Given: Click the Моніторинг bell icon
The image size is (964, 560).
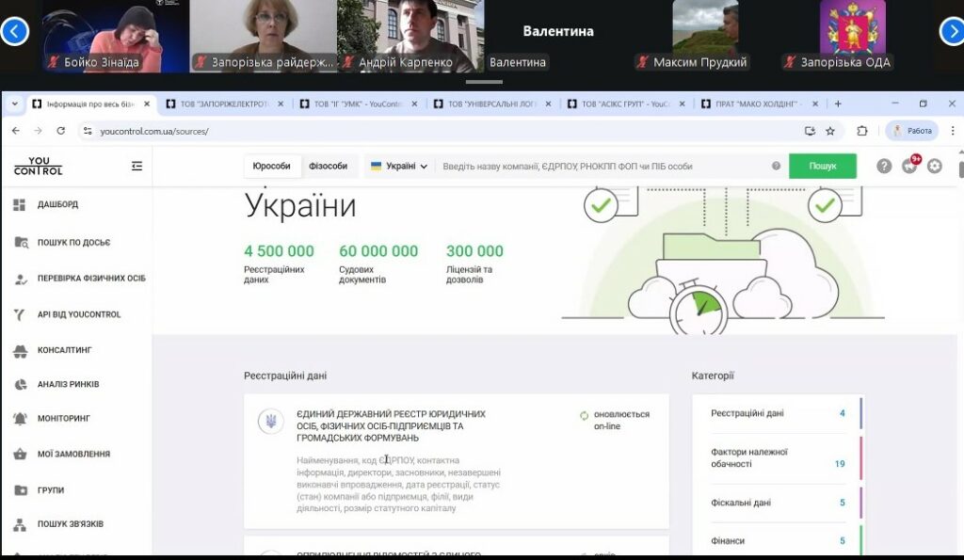Looking at the screenshot, I should tap(20, 418).
